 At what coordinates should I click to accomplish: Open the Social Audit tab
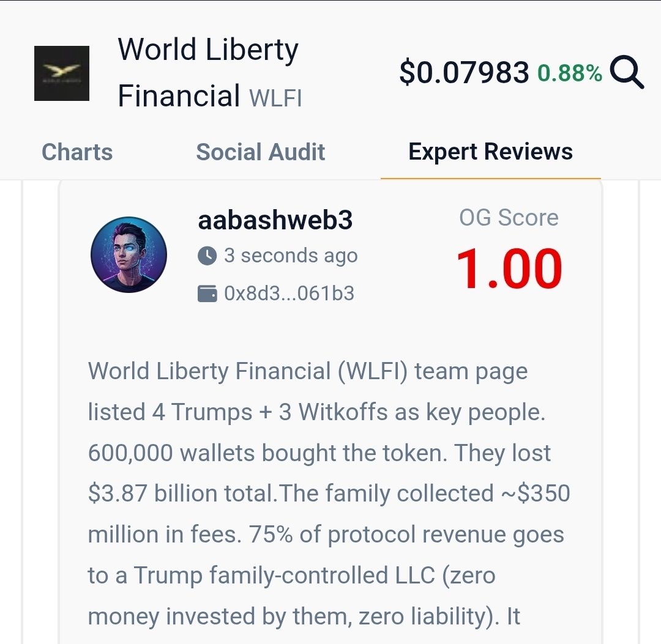point(261,152)
